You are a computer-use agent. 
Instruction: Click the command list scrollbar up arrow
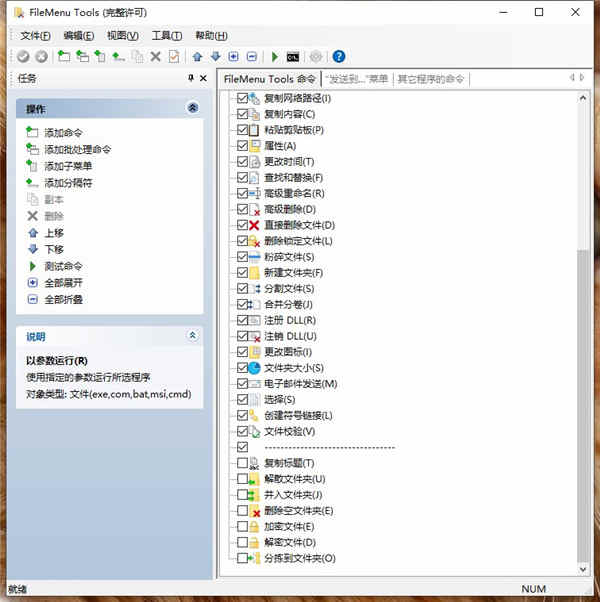(583, 98)
